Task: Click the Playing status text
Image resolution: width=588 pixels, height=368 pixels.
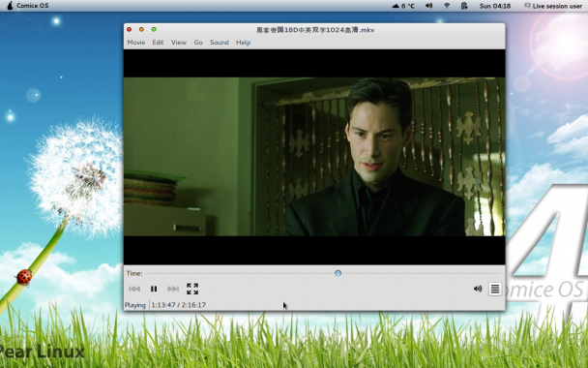Action: tap(135, 305)
